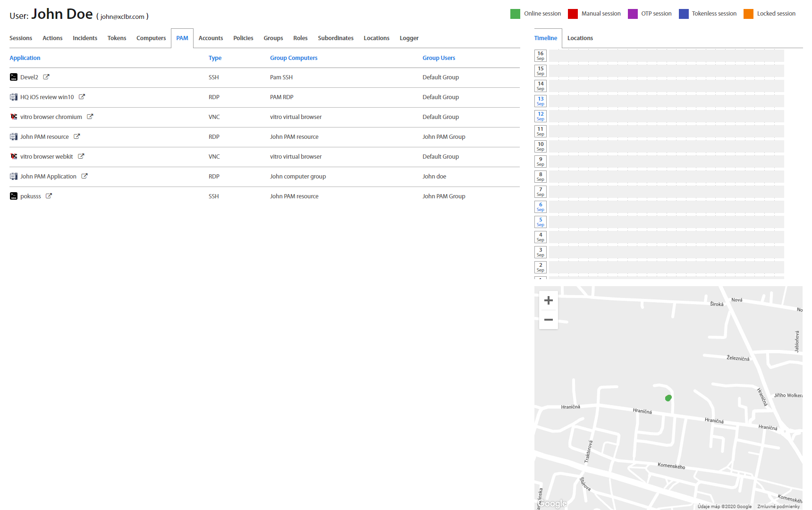Click external link icon beside John PAM resource
The width and height of the screenshot is (812, 510).
(x=76, y=136)
